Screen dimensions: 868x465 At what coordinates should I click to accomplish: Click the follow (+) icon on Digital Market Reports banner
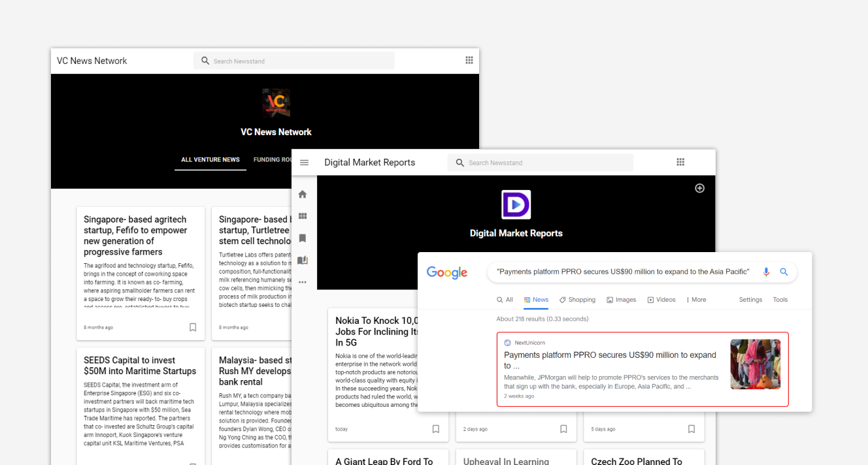[699, 188]
